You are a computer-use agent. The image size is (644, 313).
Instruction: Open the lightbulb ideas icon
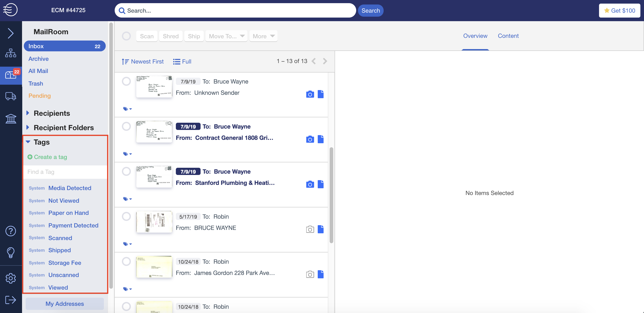click(x=11, y=252)
